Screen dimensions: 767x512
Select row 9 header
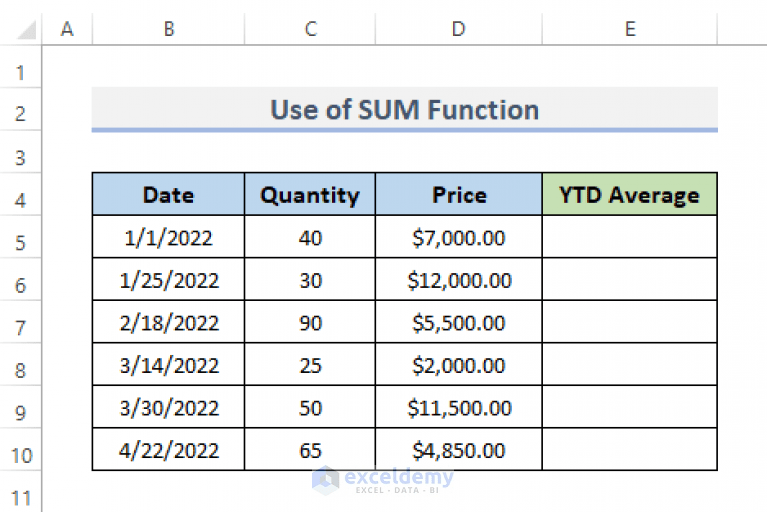21,407
